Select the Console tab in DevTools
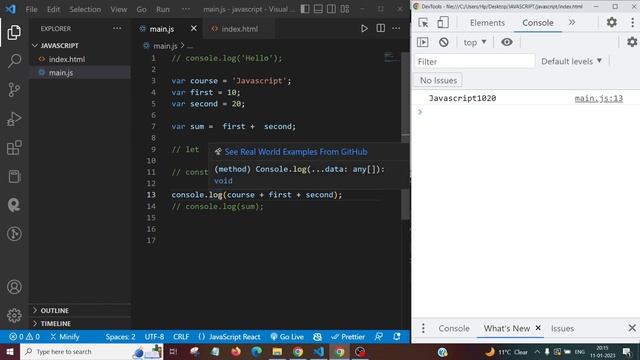The width and height of the screenshot is (640, 360). pyautogui.click(x=538, y=23)
